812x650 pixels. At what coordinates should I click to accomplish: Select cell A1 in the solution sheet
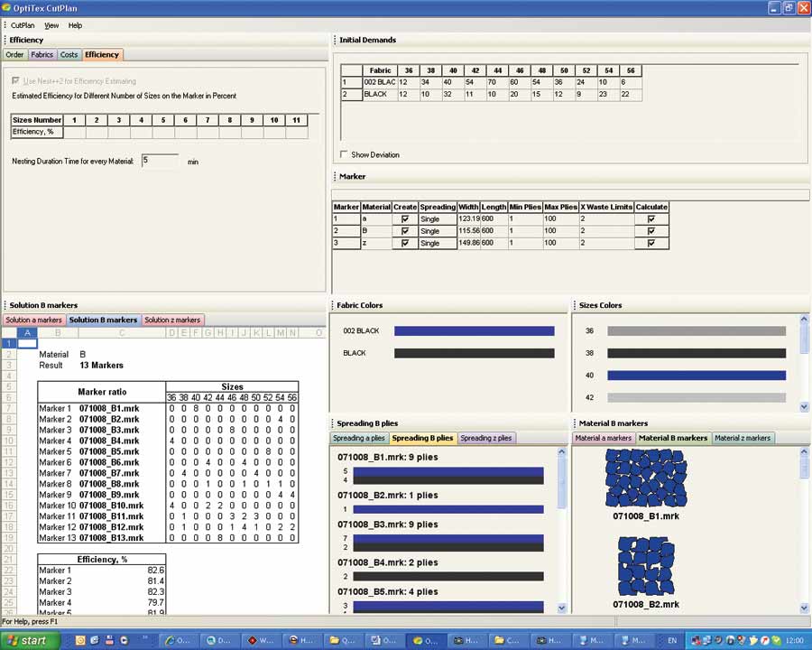tap(27, 343)
